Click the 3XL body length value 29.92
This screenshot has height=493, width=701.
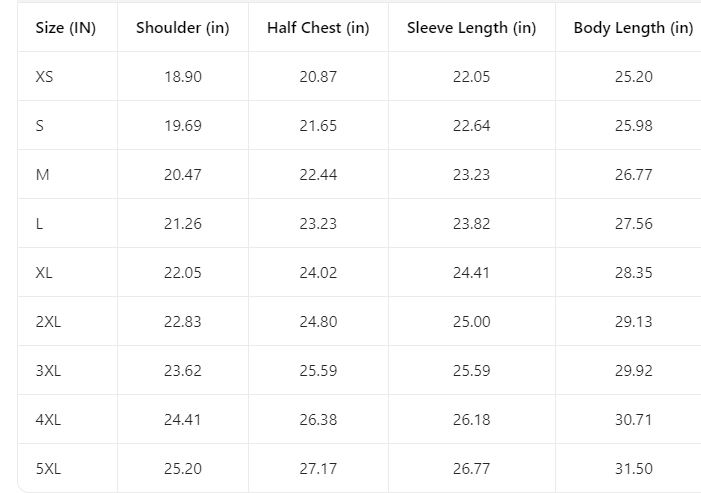tap(633, 371)
